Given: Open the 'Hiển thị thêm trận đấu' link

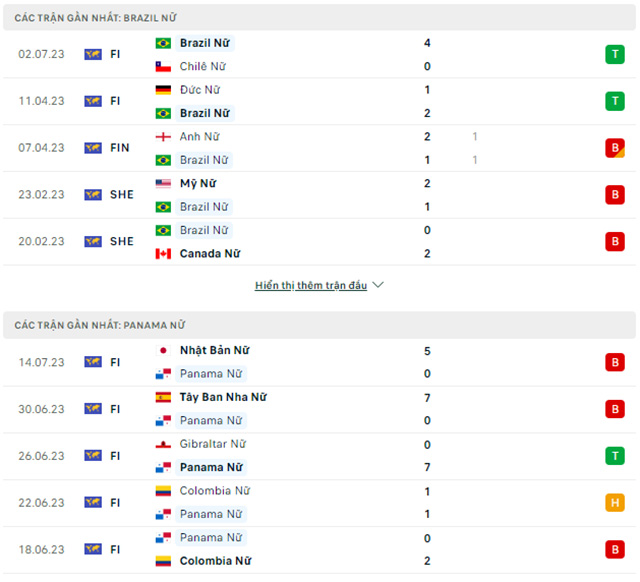Looking at the screenshot, I should [x=311, y=285].
